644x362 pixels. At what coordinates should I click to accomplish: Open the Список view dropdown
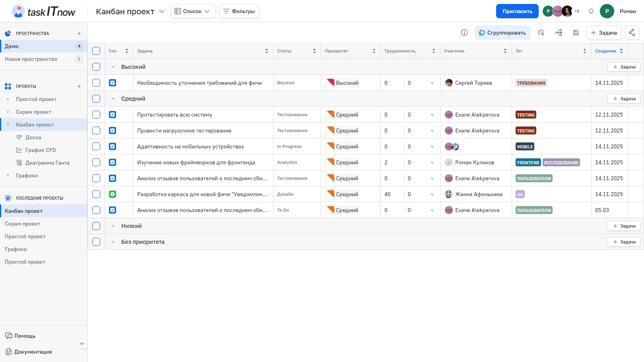pyautogui.click(x=193, y=11)
